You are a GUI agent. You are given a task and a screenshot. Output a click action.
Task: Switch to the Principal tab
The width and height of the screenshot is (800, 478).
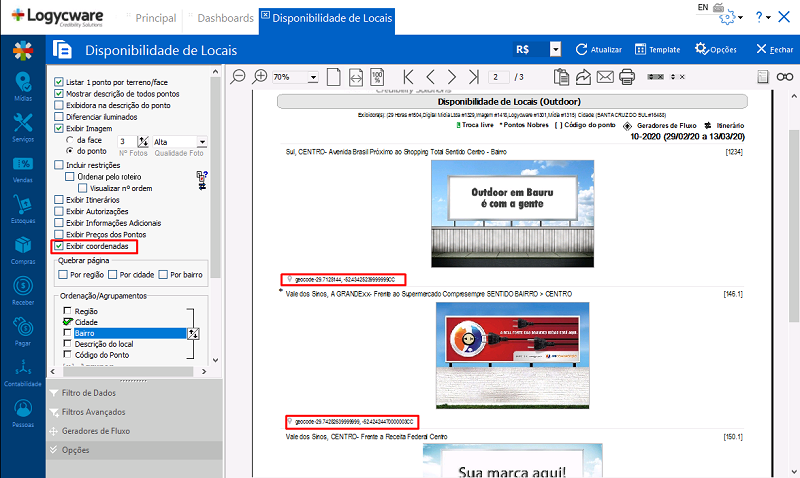(x=155, y=18)
